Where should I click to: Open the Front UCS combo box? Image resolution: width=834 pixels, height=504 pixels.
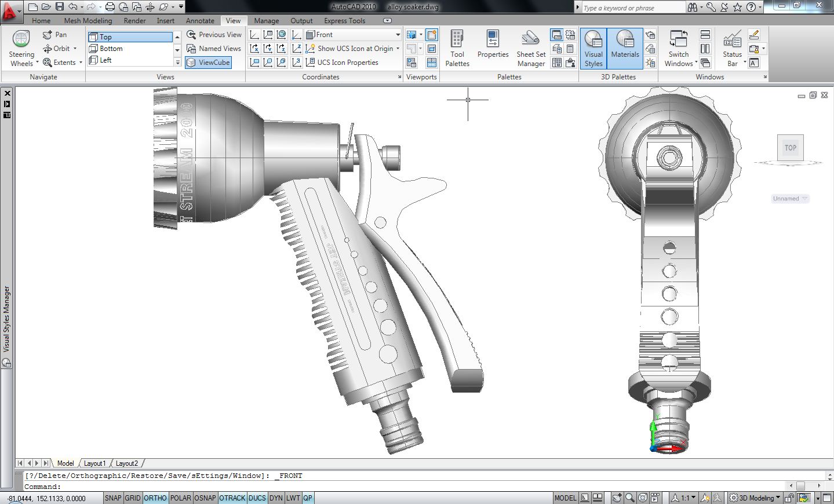click(x=353, y=35)
